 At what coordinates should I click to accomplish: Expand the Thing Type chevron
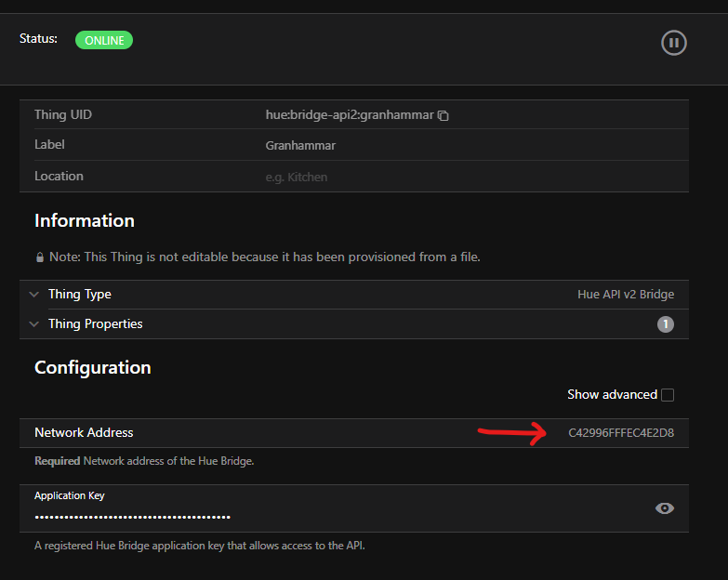pyautogui.click(x=34, y=295)
